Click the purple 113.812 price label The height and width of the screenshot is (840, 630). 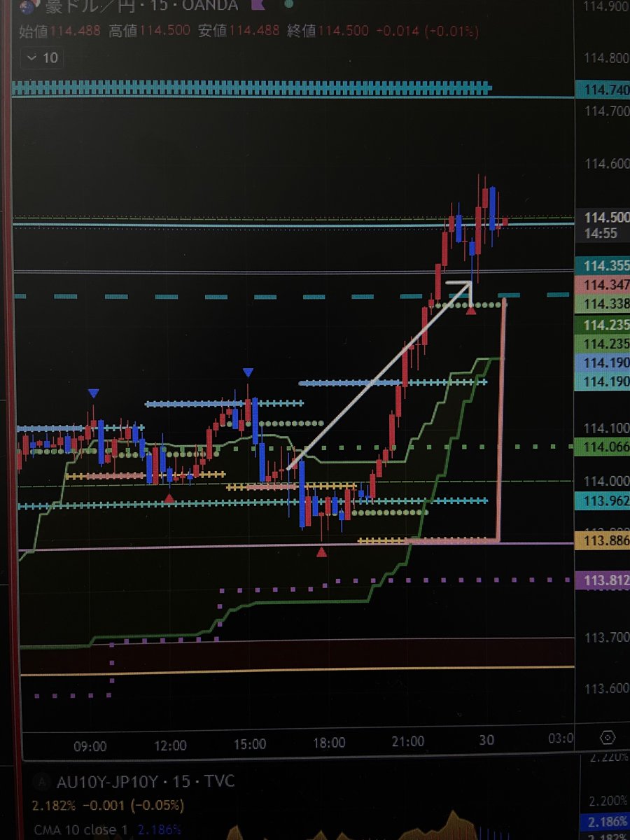pyautogui.click(x=603, y=580)
